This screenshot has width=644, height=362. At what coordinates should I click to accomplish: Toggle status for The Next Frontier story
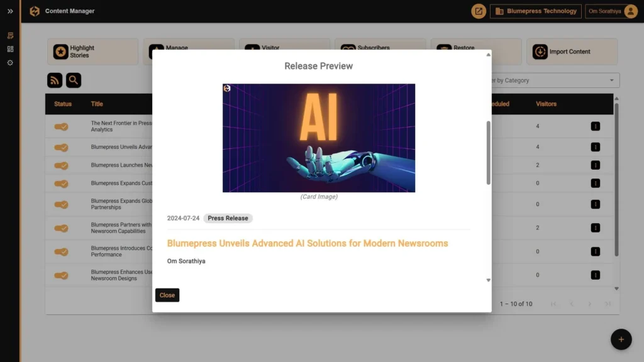[61, 126]
